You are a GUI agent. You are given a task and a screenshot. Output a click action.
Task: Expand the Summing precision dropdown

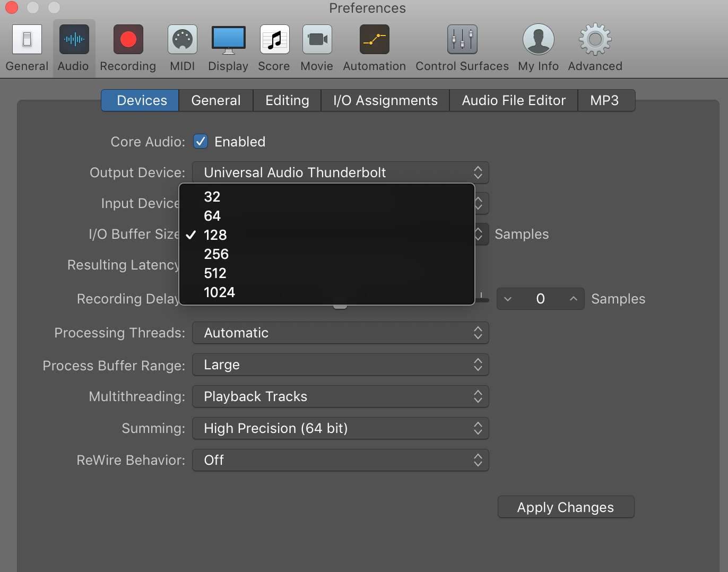[x=340, y=429]
